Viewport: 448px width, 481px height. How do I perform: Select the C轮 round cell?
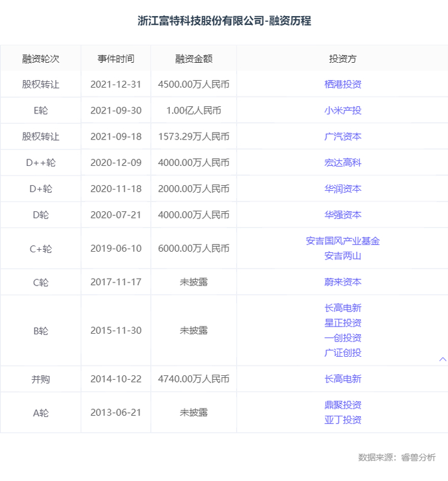[x=40, y=282]
